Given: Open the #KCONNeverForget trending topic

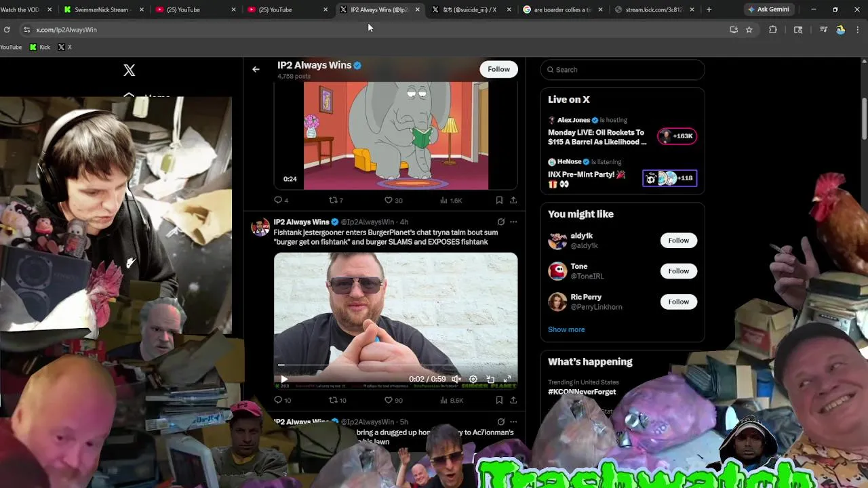Looking at the screenshot, I should click(x=582, y=392).
